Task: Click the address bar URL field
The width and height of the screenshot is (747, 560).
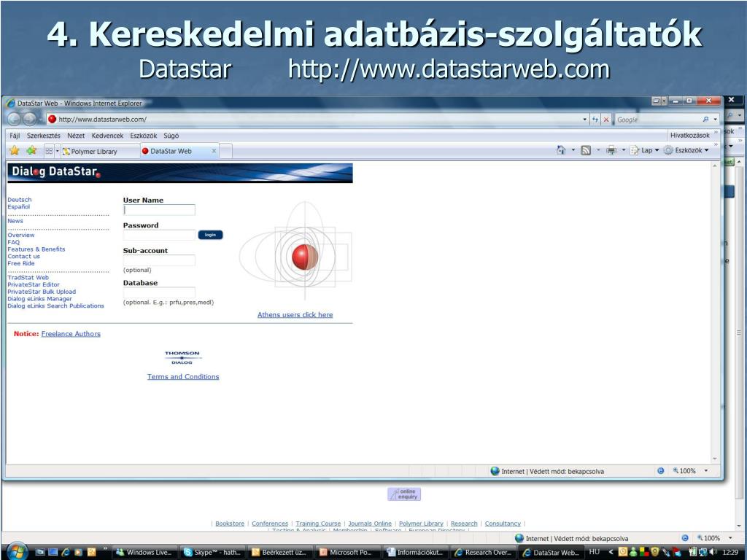Action: coord(314,120)
